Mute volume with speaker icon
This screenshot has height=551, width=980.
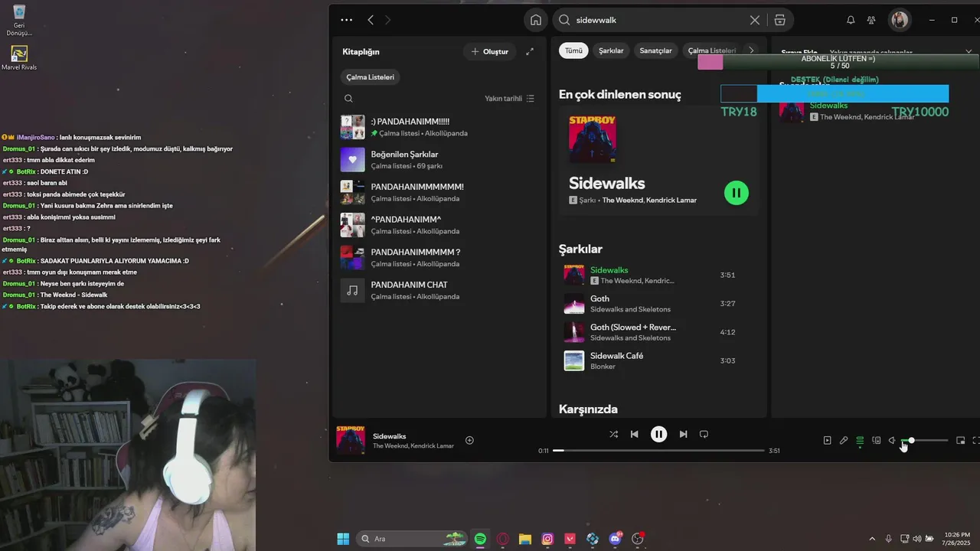[892, 440]
